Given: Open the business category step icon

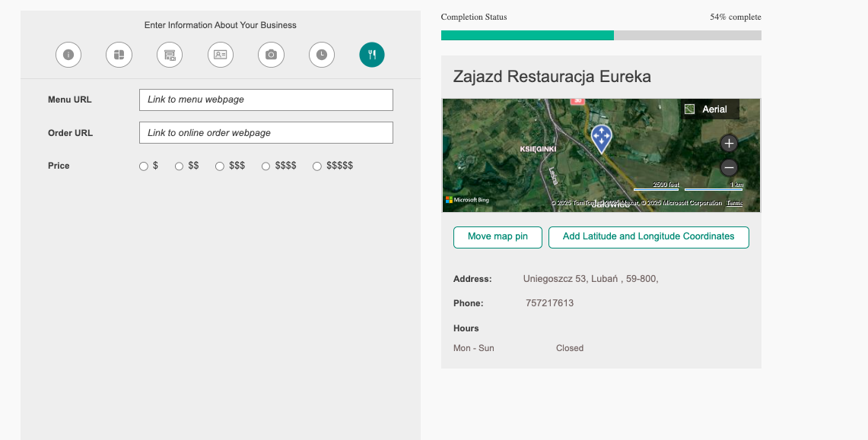Looking at the screenshot, I should point(119,55).
